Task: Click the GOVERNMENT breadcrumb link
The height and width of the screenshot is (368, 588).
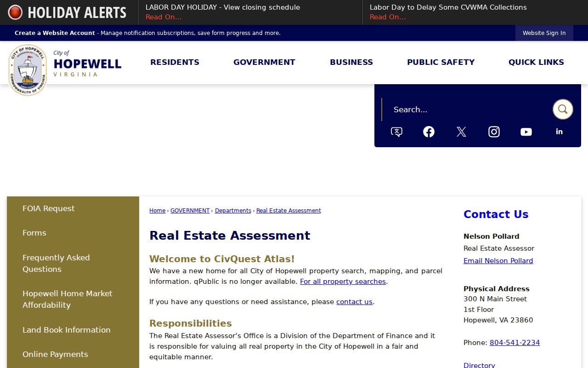Action: [x=190, y=211]
